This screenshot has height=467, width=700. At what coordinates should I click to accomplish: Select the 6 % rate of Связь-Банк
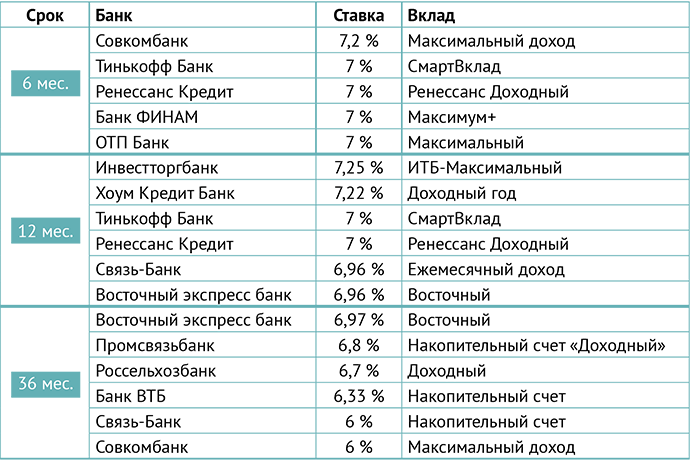coord(358,422)
